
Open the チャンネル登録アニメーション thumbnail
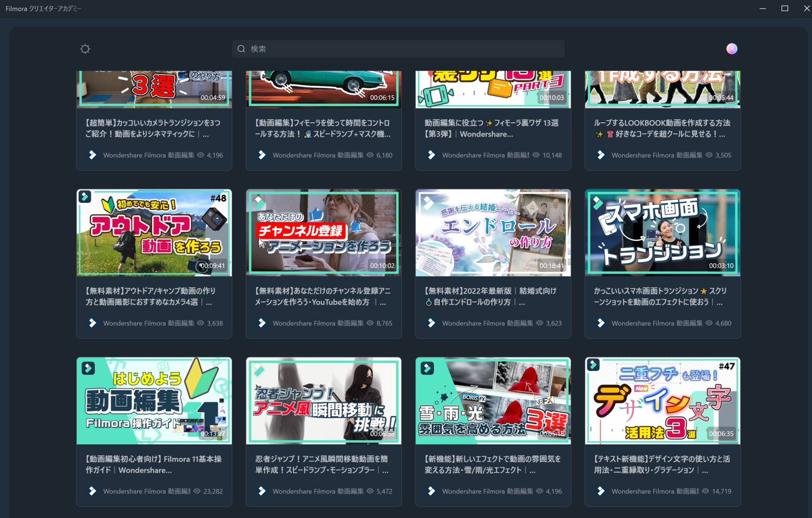(324, 233)
